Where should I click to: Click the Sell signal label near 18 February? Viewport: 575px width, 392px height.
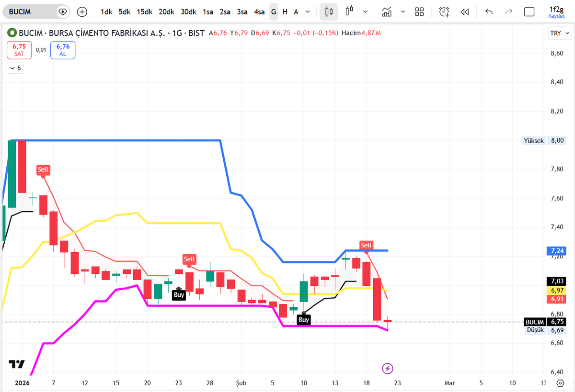[366, 245]
